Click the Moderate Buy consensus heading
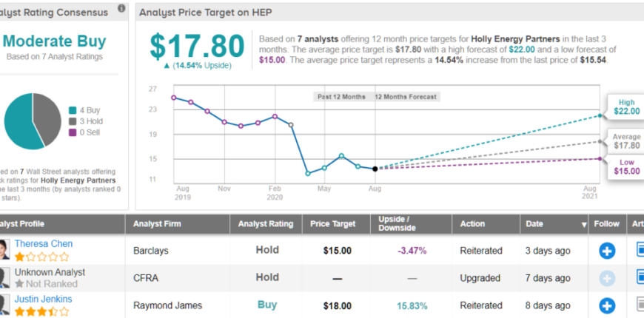This screenshot has height=318, width=644. [54, 41]
